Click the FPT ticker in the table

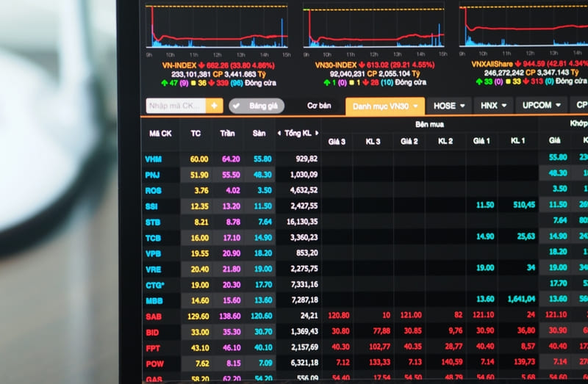point(153,349)
